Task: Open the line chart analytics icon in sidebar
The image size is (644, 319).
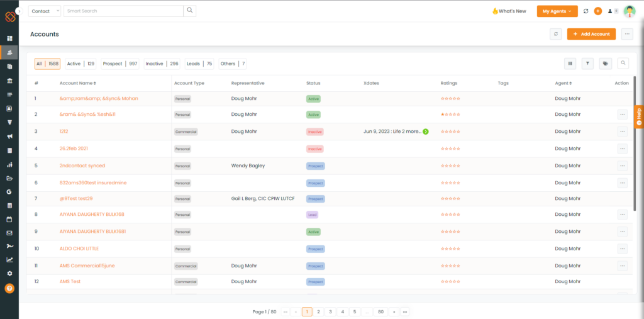Action: tap(9, 260)
